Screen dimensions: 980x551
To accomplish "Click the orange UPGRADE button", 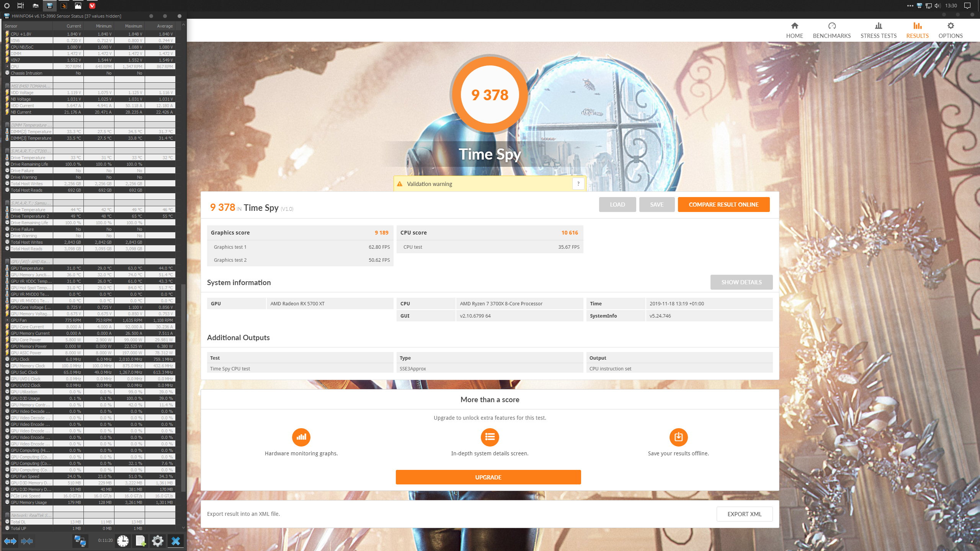I will (488, 477).
